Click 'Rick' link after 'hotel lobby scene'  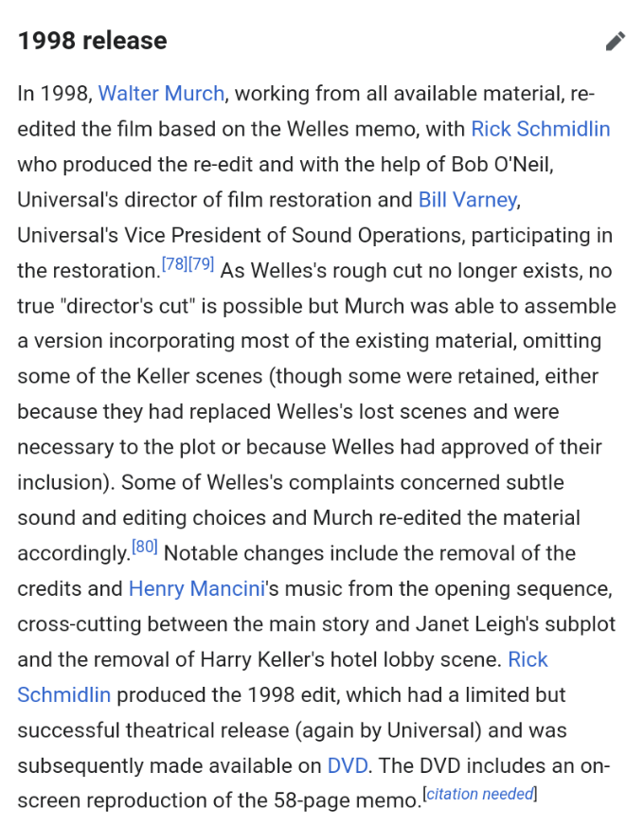click(x=528, y=659)
